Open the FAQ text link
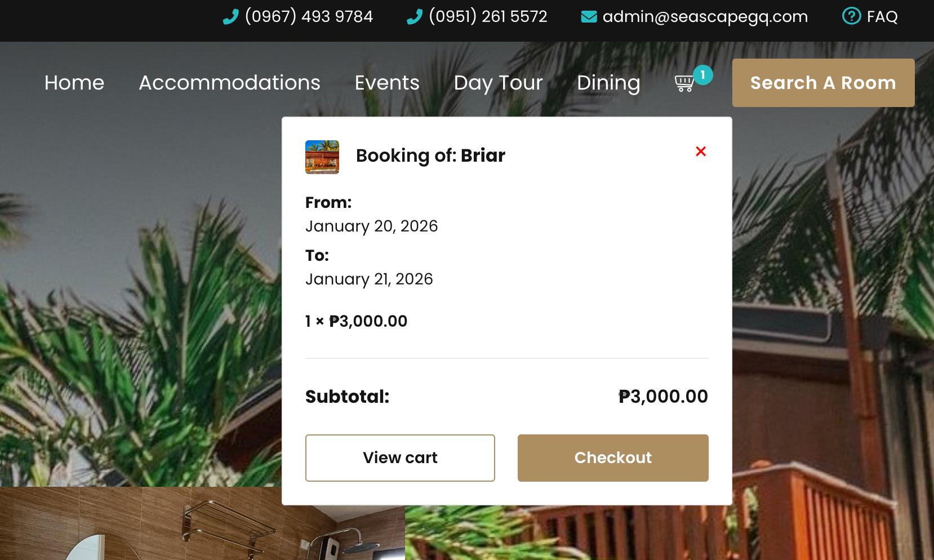This screenshot has width=934, height=560. point(882,17)
